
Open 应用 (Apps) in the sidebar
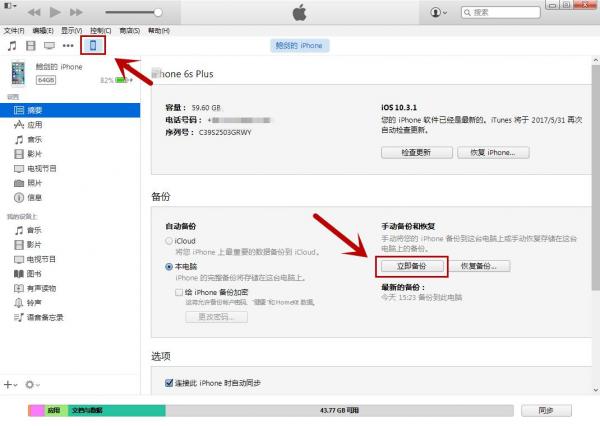(x=34, y=126)
